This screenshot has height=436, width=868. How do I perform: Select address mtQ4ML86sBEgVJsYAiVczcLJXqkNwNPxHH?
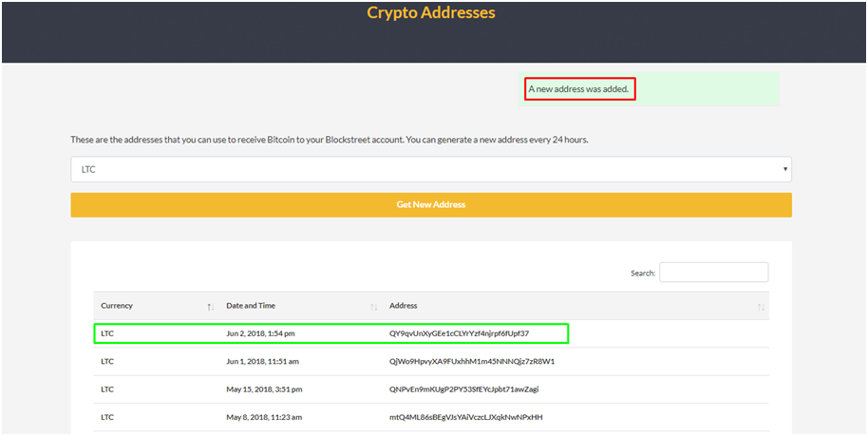click(466, 417)
